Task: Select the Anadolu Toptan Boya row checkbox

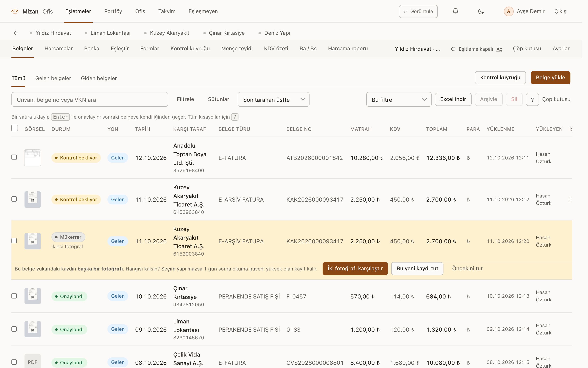Action: point(14,157)
